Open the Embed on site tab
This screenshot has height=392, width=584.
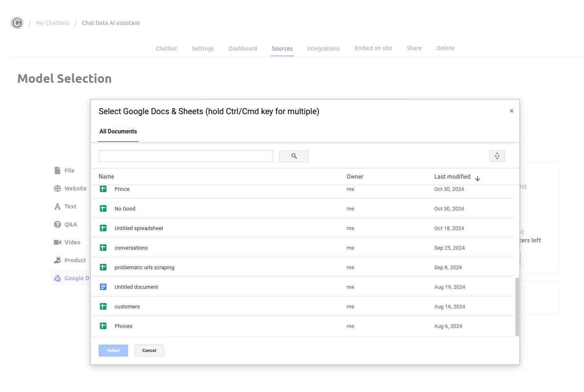click(373, 48)
